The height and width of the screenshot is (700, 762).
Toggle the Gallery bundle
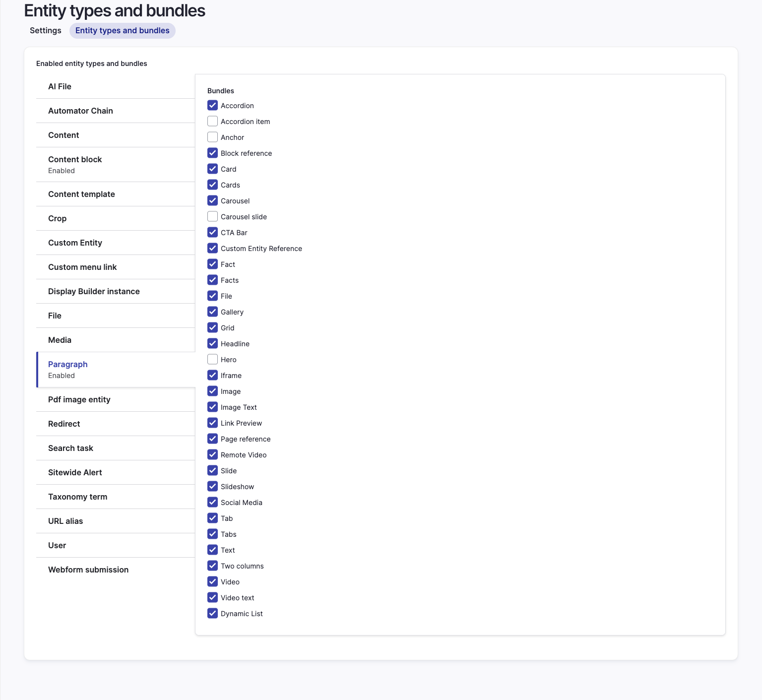(x=212, y=312)
